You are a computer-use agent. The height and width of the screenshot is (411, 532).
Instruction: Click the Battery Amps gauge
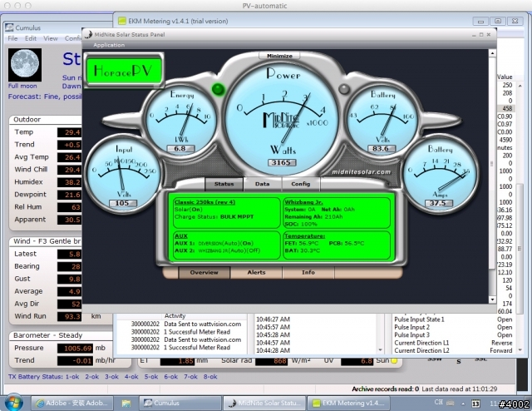[x=440, y=174]
